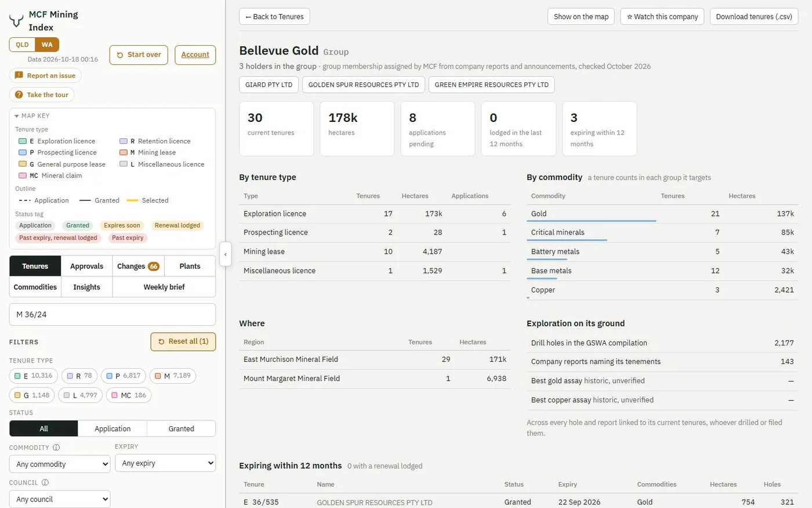Click the panel collapse chevron handle

(x=225, y=254)
